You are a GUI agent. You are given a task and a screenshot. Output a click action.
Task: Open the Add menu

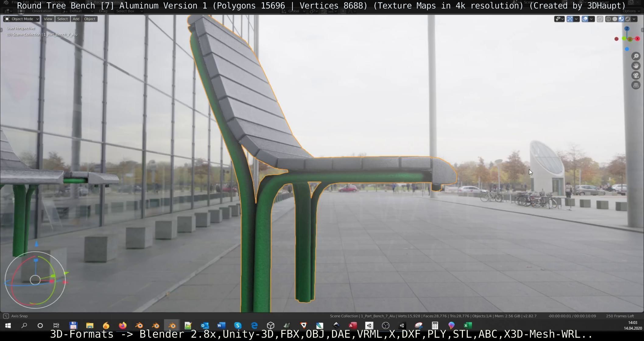click(76, 19)
